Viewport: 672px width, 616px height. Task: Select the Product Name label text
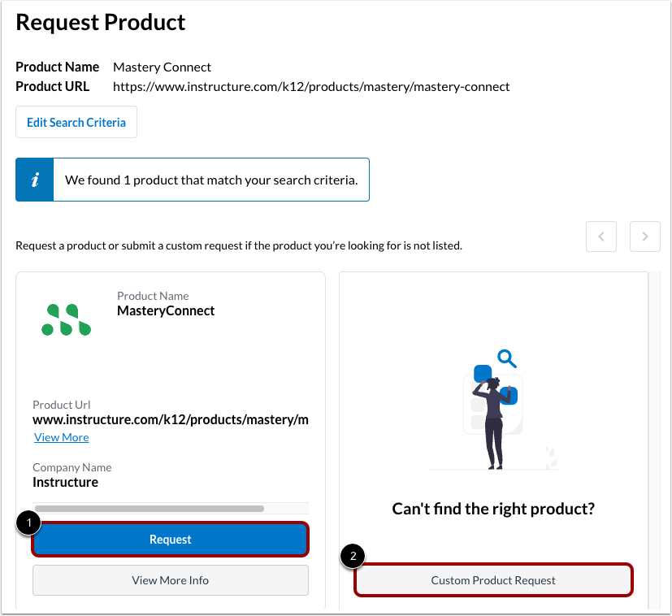(57, 67)
